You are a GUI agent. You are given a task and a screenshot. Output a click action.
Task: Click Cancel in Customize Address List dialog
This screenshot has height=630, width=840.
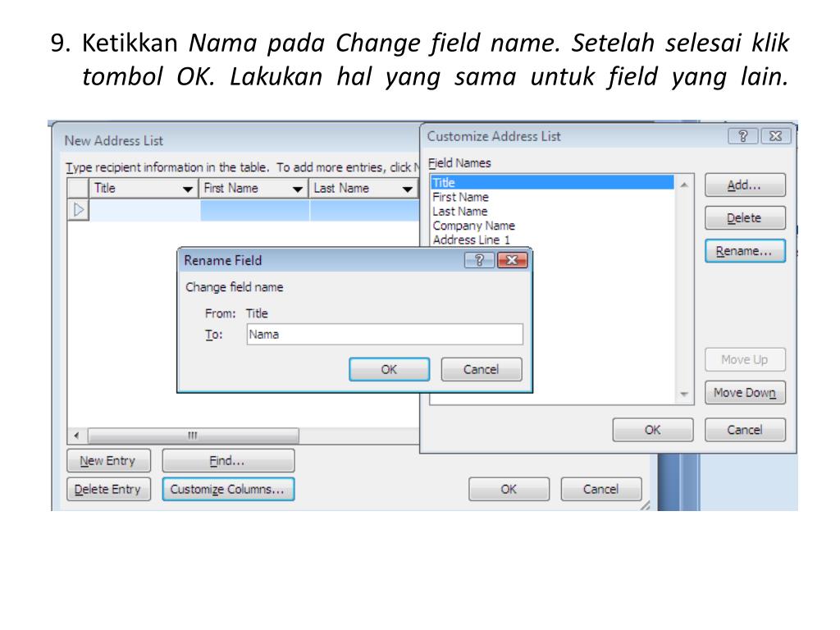(745, 430)
